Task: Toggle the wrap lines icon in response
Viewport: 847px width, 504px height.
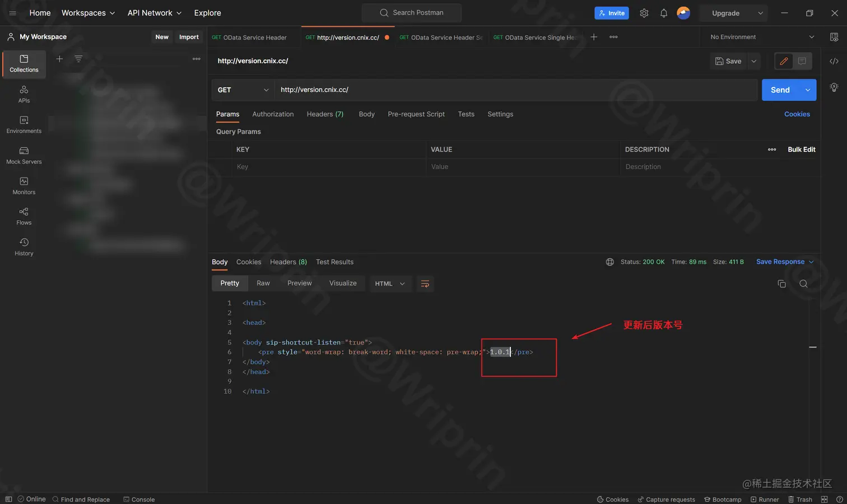Action: (x=425, y=284)
